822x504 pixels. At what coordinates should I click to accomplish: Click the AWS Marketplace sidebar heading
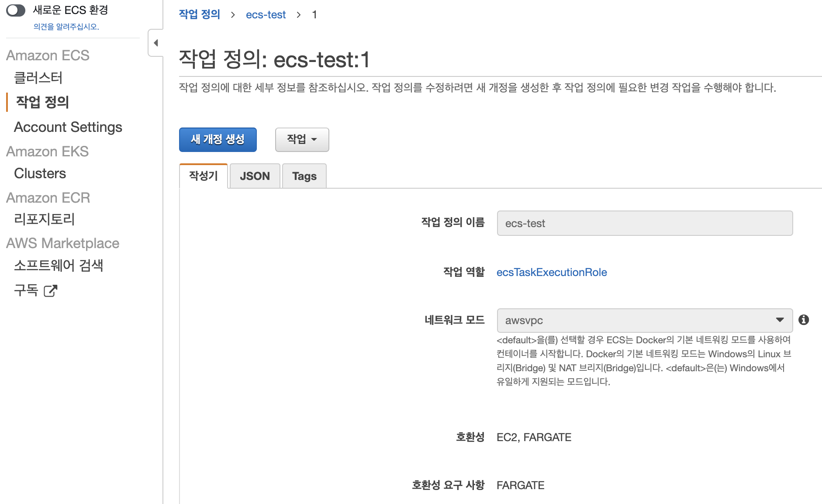pos(62,243)
